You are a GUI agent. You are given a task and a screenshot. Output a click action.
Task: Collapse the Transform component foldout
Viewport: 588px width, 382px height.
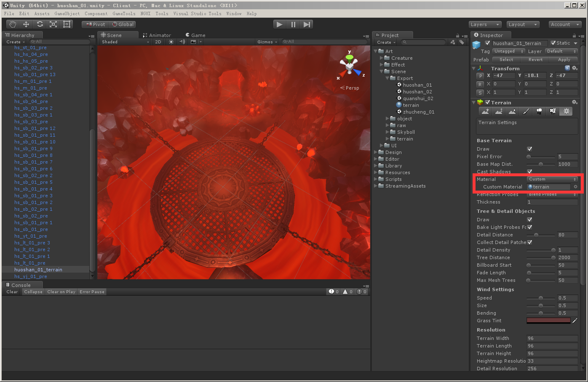pyautogui.click(x=473, y=68)
